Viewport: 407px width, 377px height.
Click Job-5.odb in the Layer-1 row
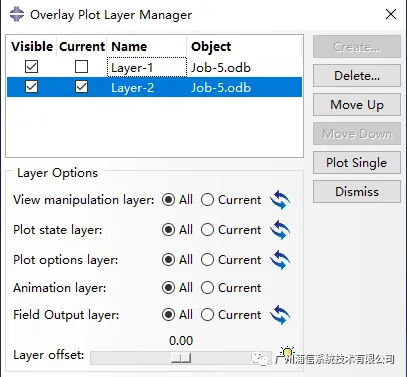[x=221, y=68]
